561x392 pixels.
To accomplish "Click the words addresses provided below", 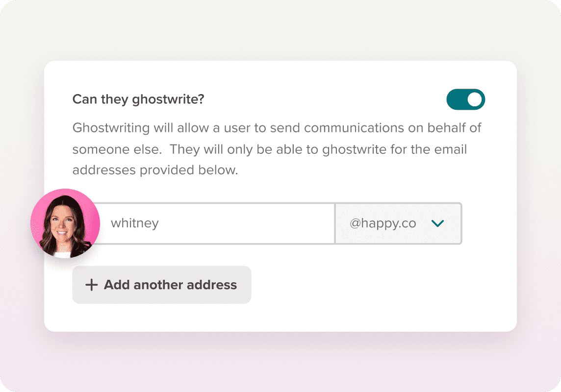I will click(x=155, y=170).
